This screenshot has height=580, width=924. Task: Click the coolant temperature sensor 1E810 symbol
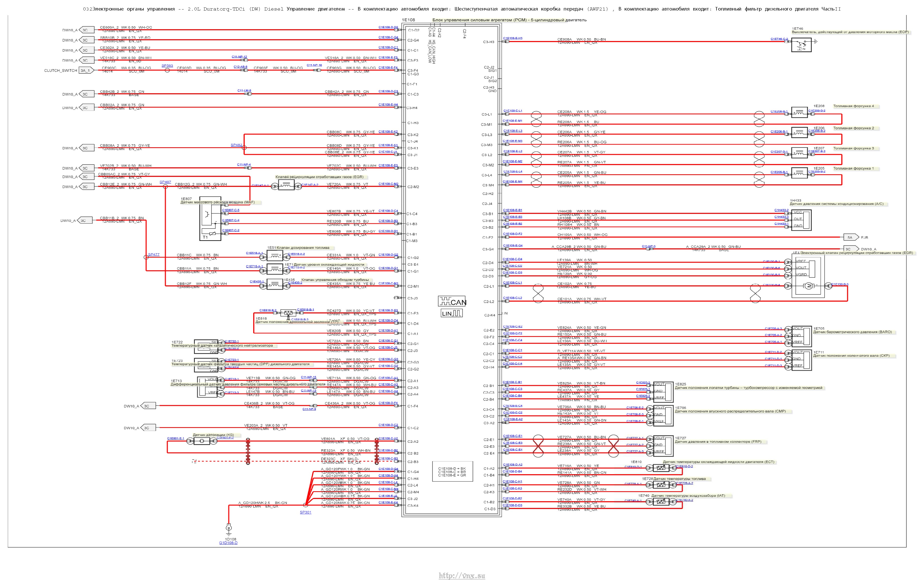[661, 468]
